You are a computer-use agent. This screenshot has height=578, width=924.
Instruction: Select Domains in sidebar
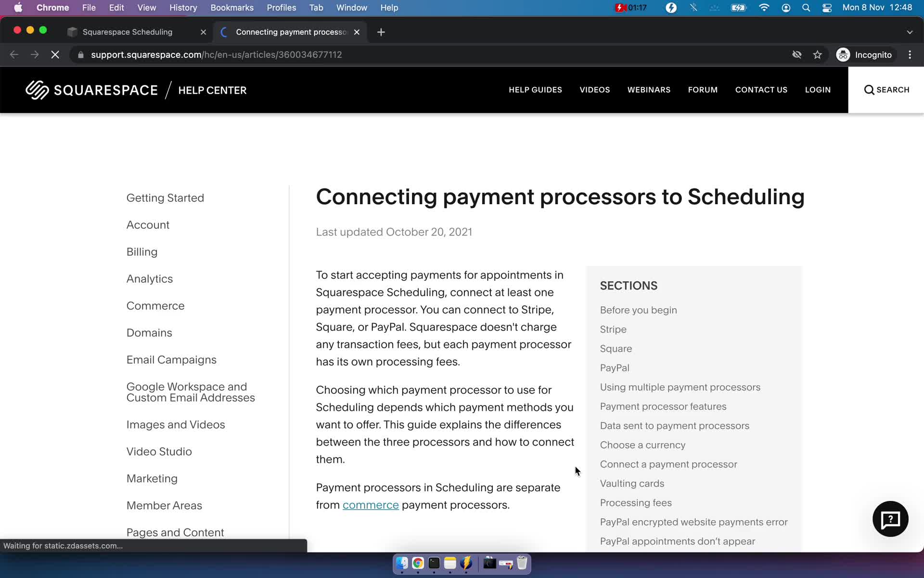coord(149,333)
